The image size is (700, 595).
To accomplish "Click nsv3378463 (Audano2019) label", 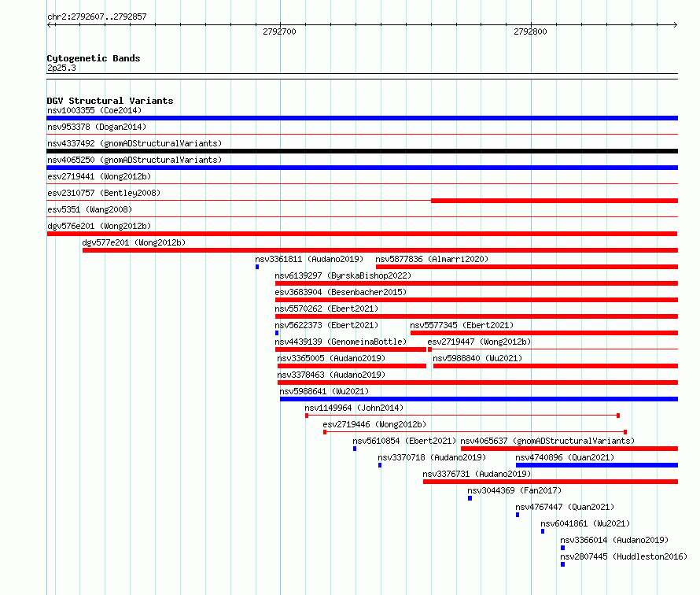I will [x=331, y=375].
